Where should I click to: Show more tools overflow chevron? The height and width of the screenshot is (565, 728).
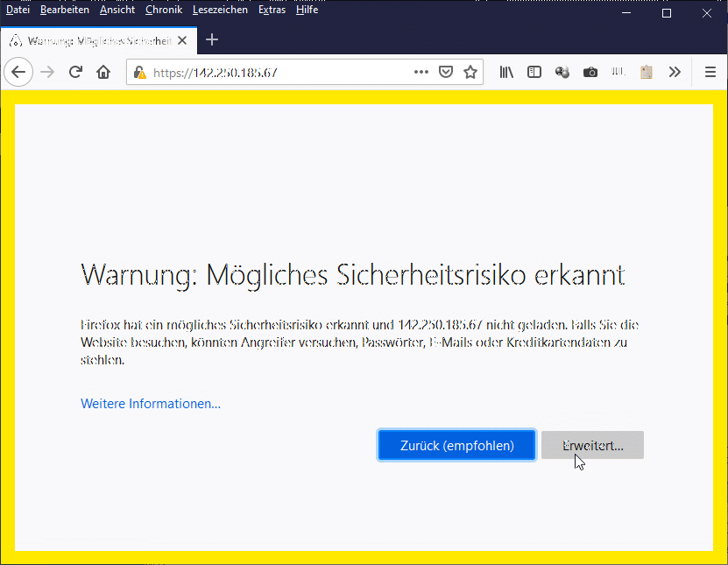click(675, 73)
